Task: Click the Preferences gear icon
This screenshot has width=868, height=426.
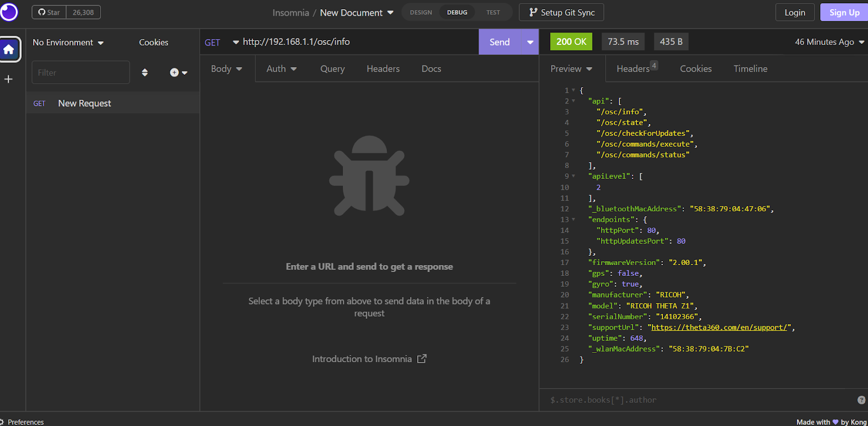Action: point(2,422)
